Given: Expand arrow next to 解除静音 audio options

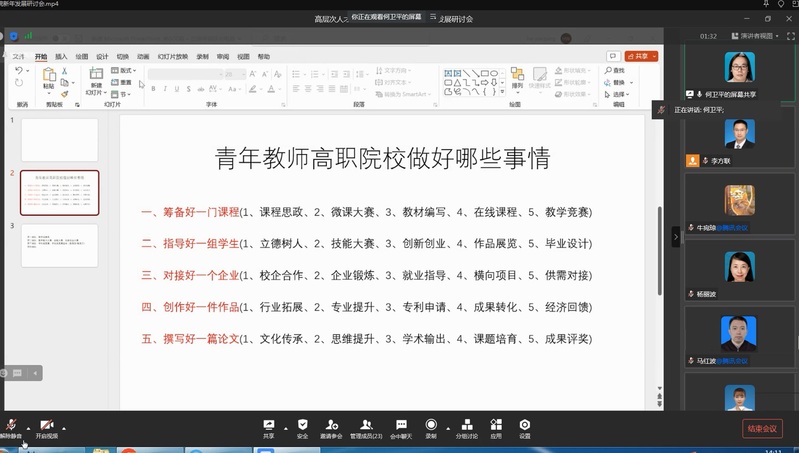Looking at the screenshot, I should (28, 426).
